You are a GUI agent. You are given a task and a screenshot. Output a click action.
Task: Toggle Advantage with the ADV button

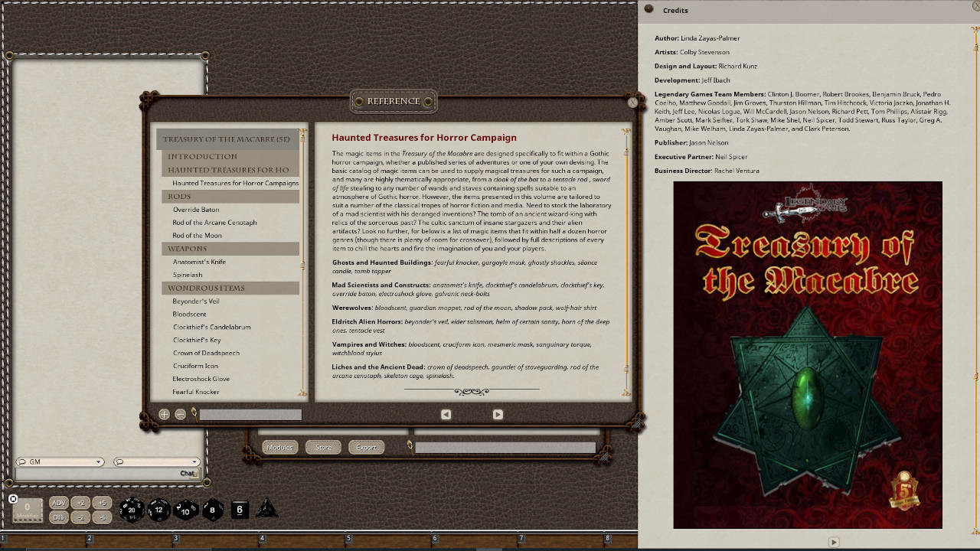click(x=58, y=503)
